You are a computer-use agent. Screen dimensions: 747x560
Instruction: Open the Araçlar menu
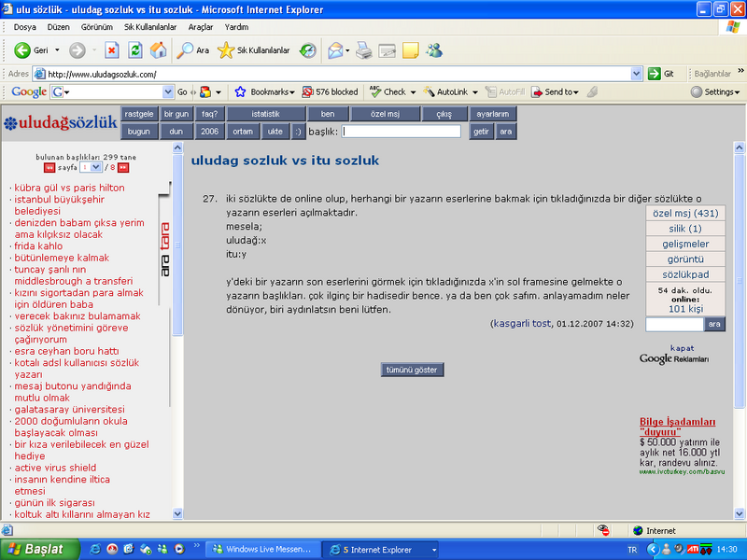coord(200,27)
